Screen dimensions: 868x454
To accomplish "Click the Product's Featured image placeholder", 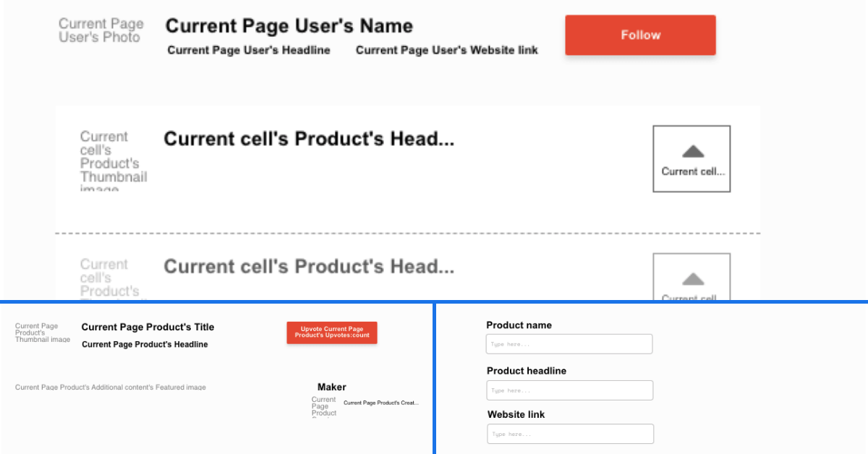I will (110, 387).
